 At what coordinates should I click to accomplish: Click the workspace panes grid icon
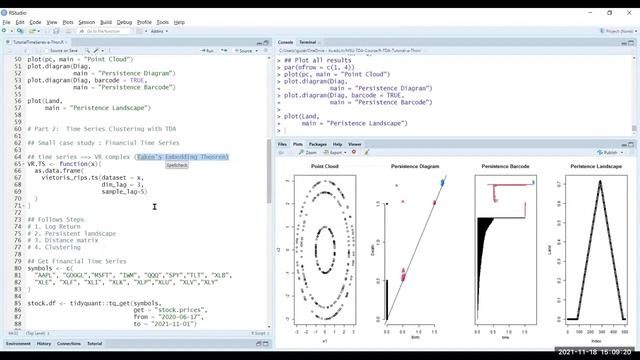[139, 31]
